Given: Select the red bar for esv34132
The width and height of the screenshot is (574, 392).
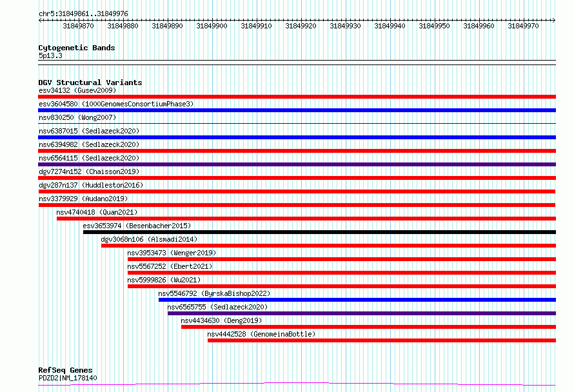Looking at the screenshot, I should (297, 97).
